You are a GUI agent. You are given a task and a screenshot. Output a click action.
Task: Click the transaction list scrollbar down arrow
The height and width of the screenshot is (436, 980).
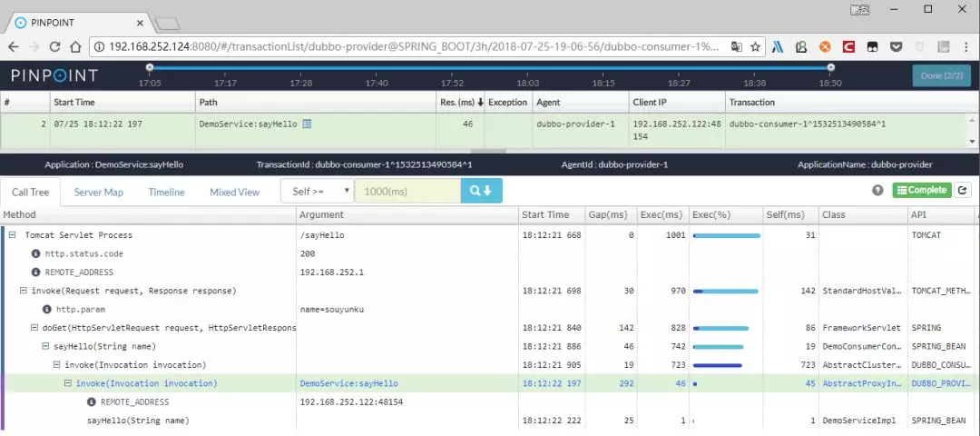[972, 142]
